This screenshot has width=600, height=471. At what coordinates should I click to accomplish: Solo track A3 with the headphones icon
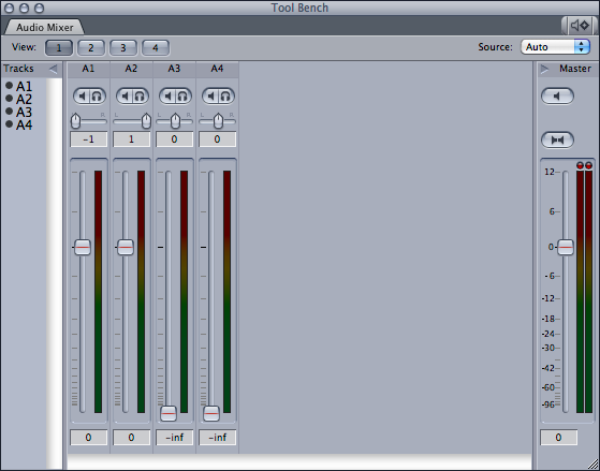(x=183, y=96)
